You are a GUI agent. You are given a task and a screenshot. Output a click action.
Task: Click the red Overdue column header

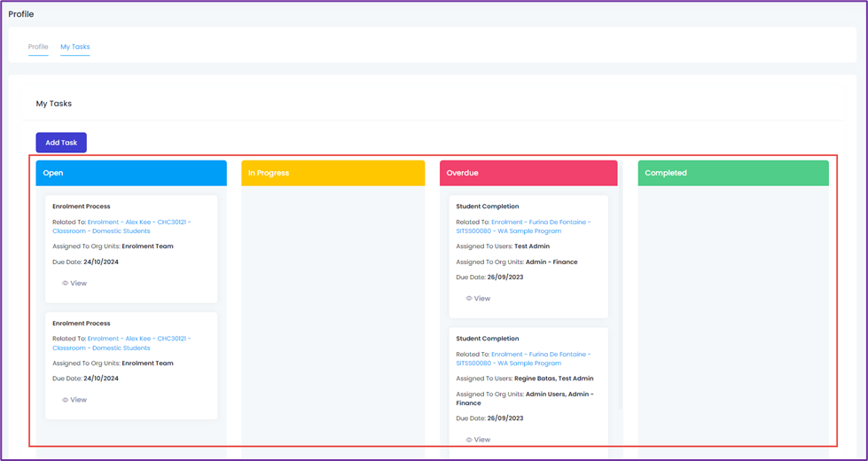[528, 173]
